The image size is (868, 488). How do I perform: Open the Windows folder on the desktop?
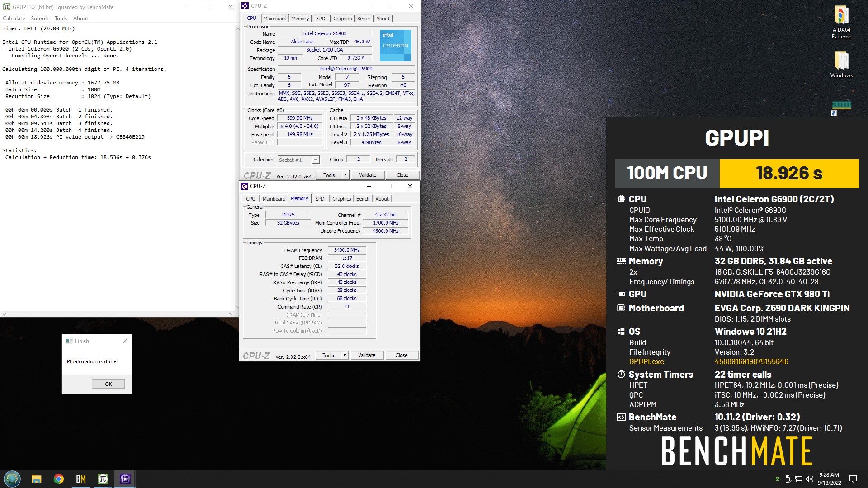[841, 64]
